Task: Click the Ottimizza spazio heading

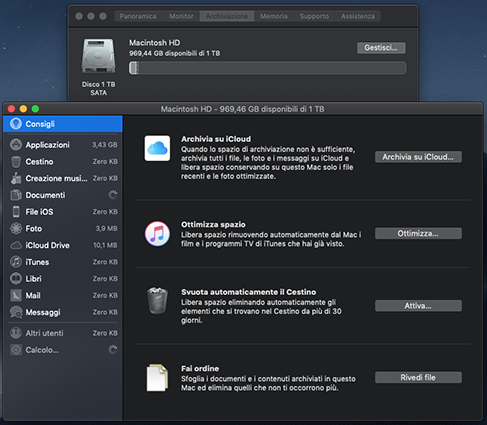Action: coord(213,224)
